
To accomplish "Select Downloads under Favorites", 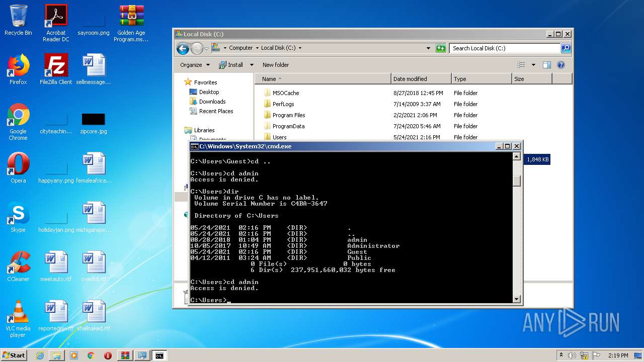I will click(207, 102).
